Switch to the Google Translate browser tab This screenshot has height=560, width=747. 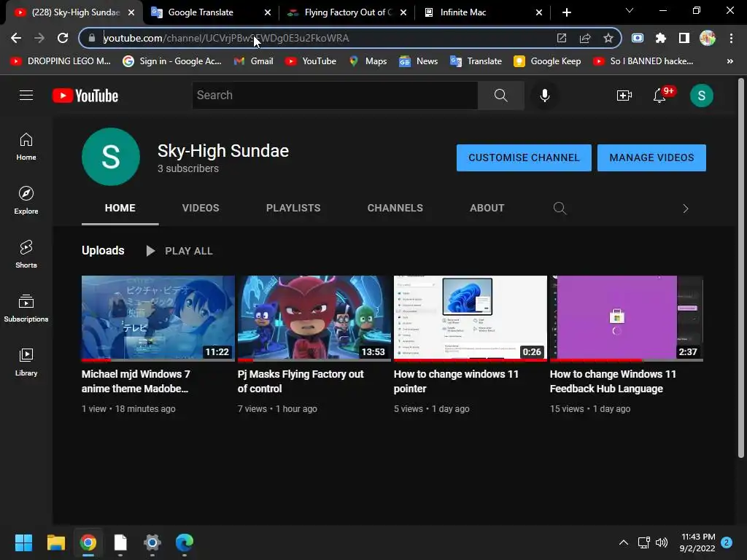[201, 12]
